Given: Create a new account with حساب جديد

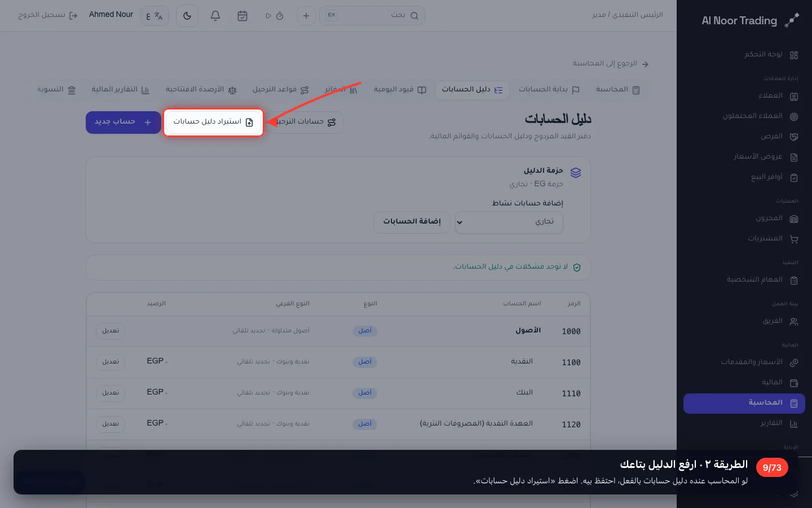Looking at the screenshot, I should click(123, 122).
